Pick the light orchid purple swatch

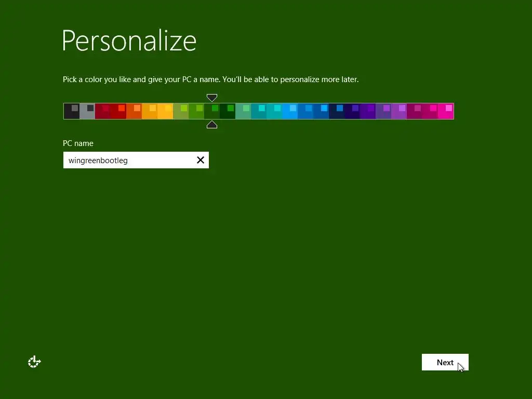tap(400, 111)
